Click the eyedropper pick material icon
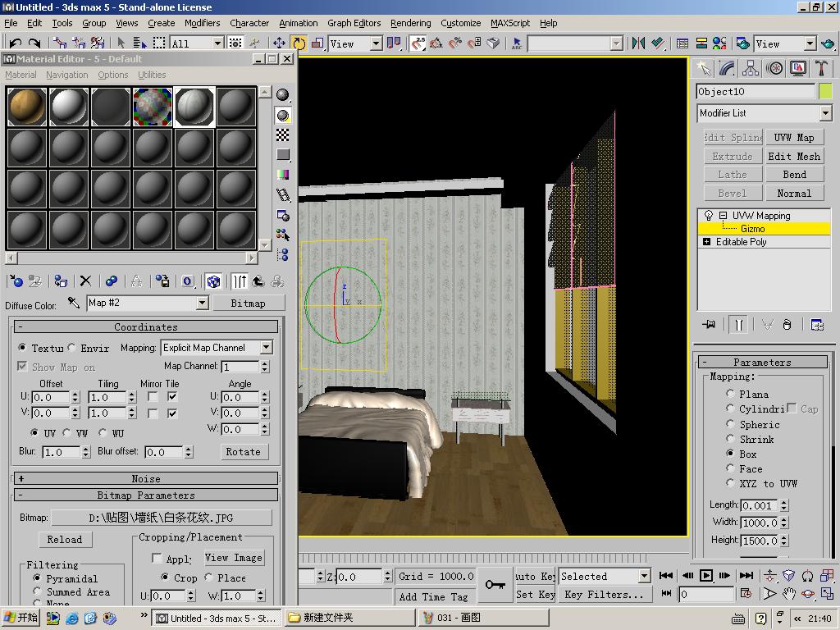 pos(73,304)
